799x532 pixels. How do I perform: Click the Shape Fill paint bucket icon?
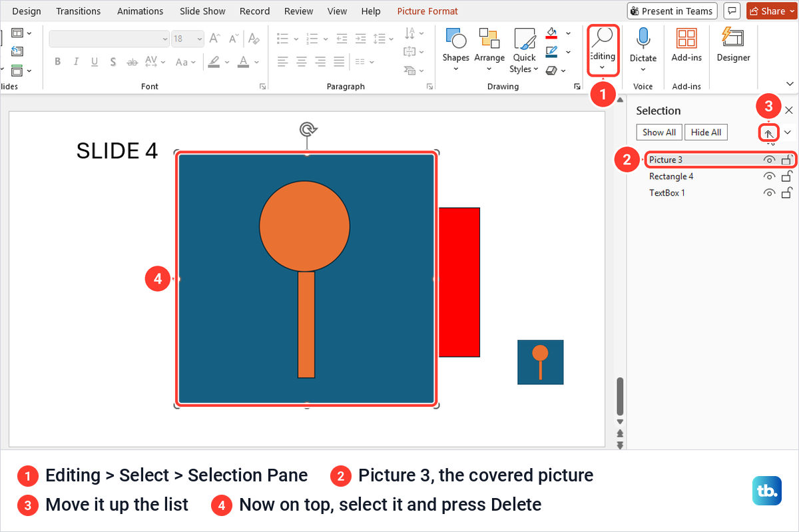(x=551, y=33)
